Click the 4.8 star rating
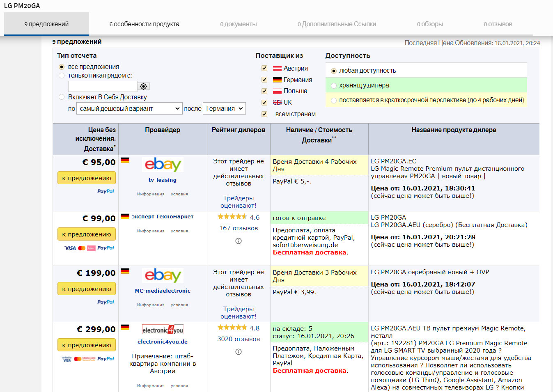 tap(238, 328)
